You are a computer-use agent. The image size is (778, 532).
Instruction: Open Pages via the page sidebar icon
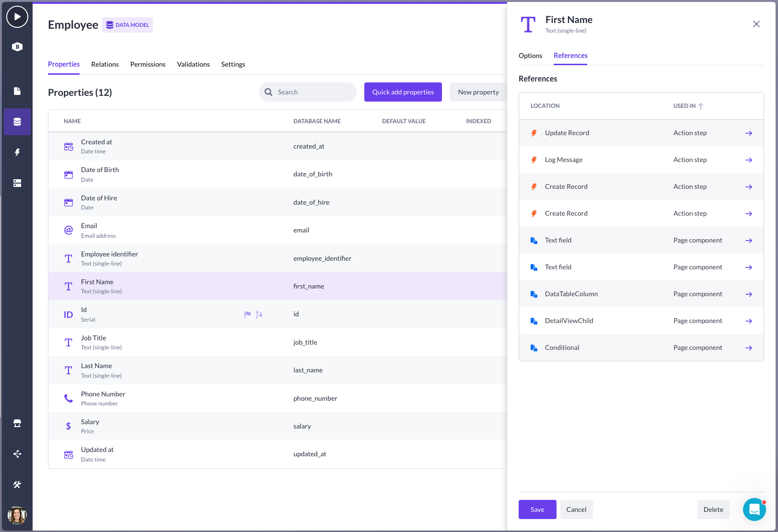tap(17, 91)
